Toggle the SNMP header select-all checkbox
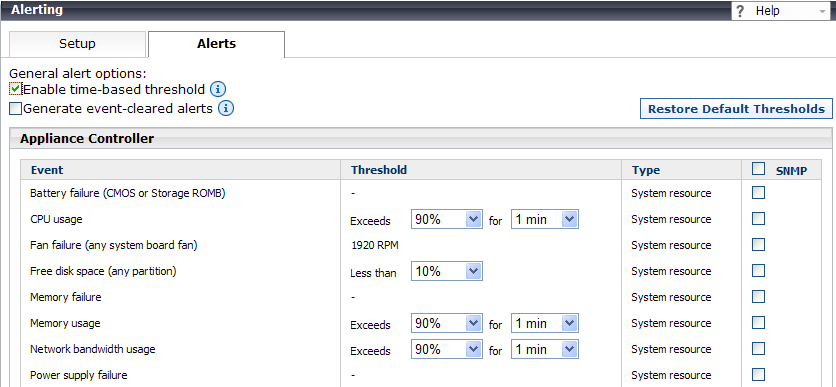The image size is (836, 387). click(758, 169)
